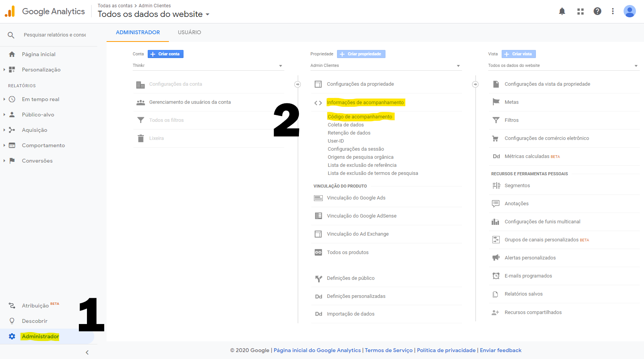Click the arrow between Propriedade and Vista columns
The height and width of the screenshot is (359, 644).
tap(475, 84)
